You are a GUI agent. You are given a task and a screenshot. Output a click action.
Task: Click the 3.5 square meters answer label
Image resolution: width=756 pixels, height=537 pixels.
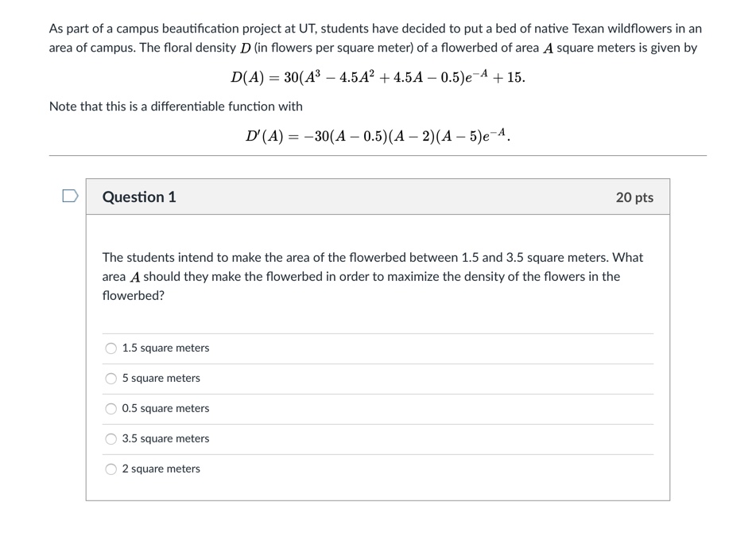point(165,438)
